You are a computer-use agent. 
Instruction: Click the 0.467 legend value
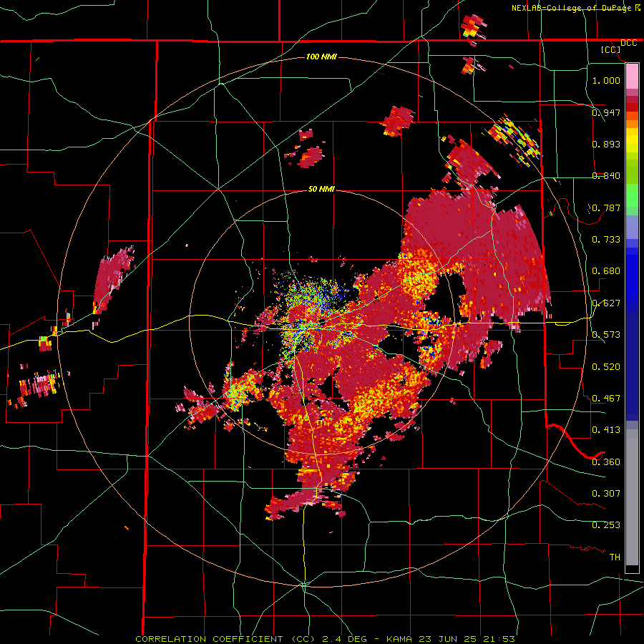(606, 398)
